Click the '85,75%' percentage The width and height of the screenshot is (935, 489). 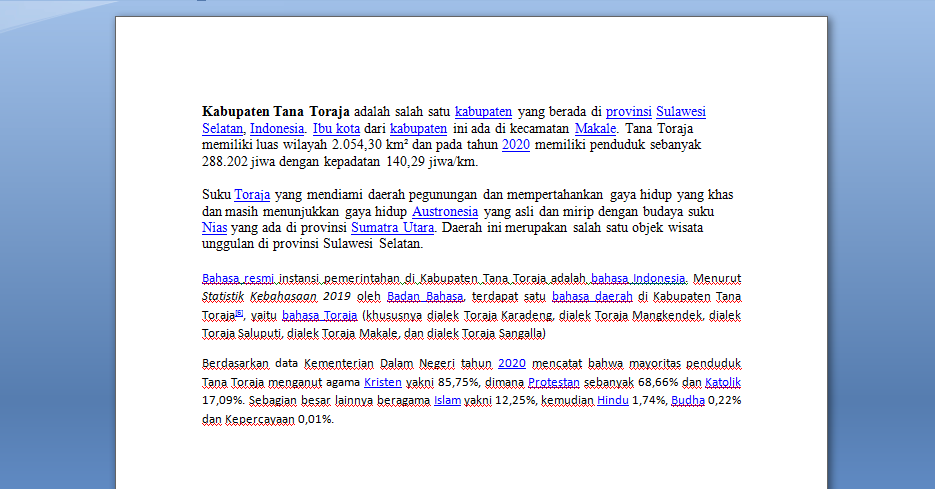point(459,382)
